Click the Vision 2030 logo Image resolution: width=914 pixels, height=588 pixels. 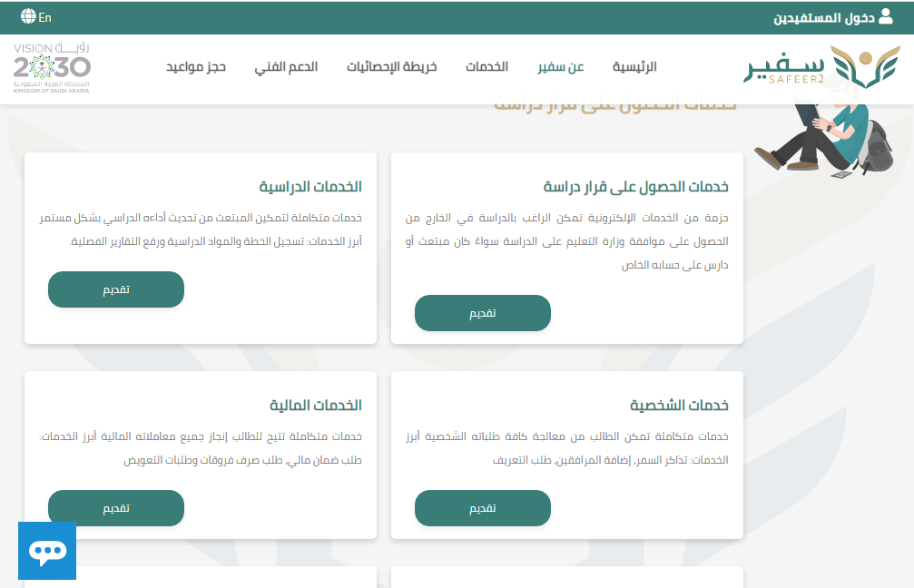52,67
